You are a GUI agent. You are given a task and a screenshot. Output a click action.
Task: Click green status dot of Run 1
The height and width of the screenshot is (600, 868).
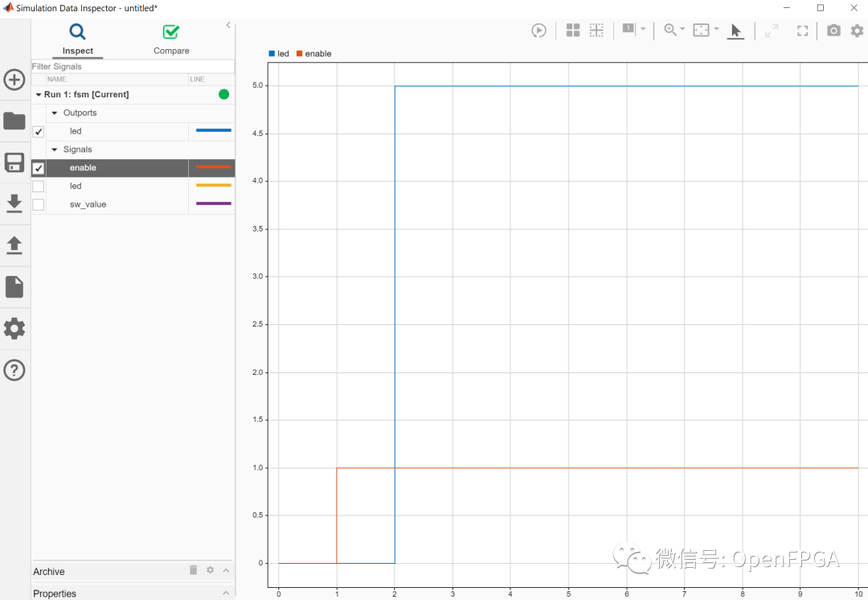click(223, 94)
